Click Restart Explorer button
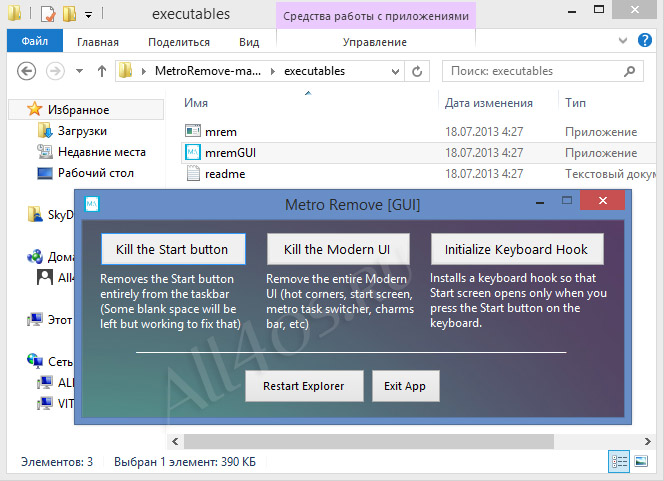Screen dimensions: 664x481 [304, 386]
